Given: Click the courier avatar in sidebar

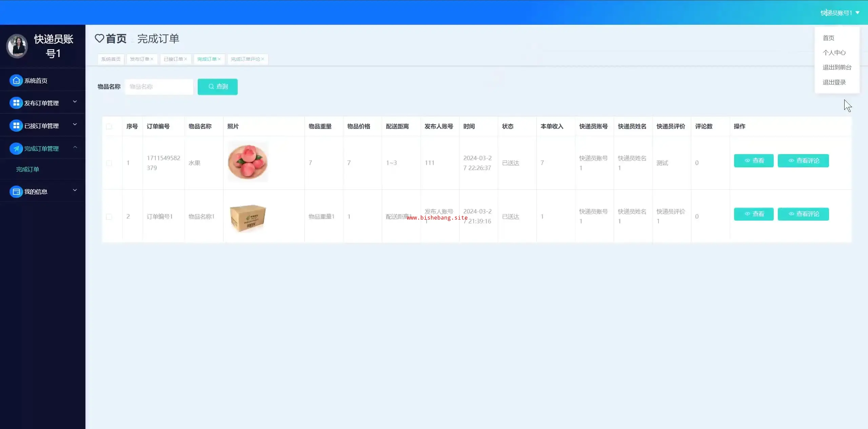Looking at the screenshot, I should click(17, 46).
